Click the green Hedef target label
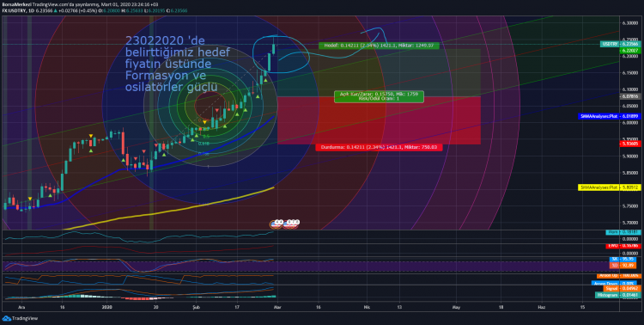The height and width of the screenshot is (325, 644). pyautogui.click(x=379, y=46)
